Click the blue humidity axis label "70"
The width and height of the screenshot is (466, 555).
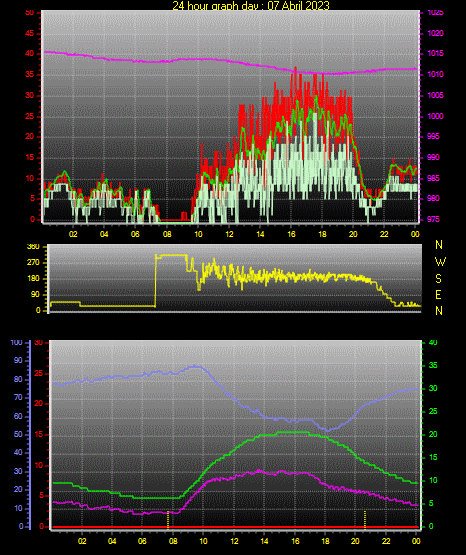[x=18, y=397]
